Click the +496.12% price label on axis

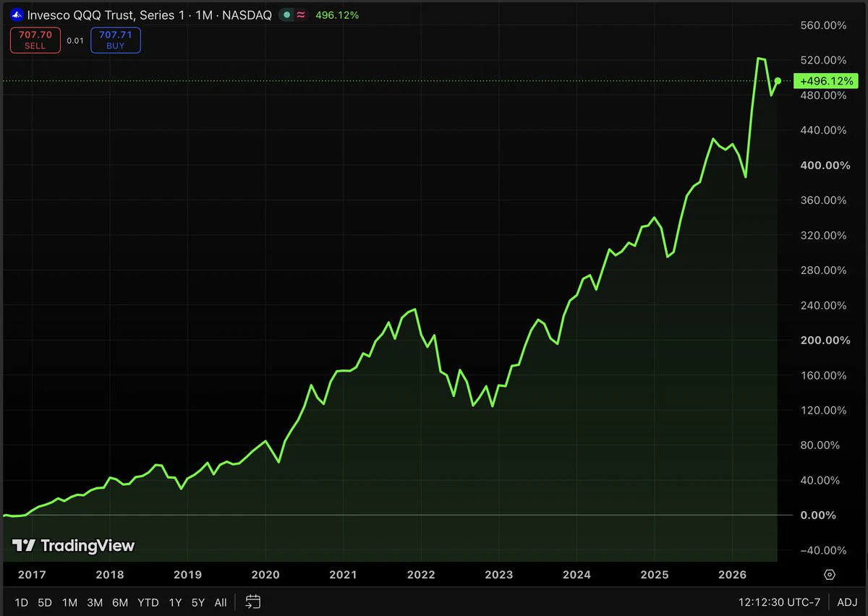(826, 81)
